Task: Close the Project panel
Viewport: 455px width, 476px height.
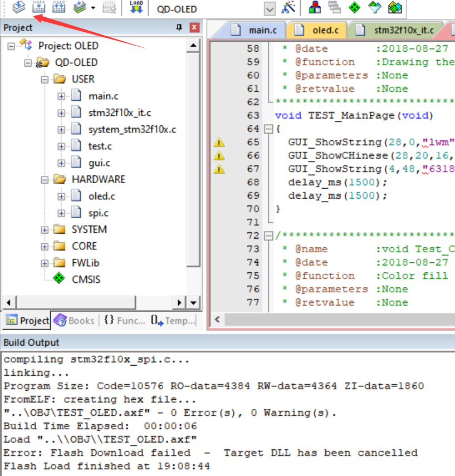Action: click(194, 27)
